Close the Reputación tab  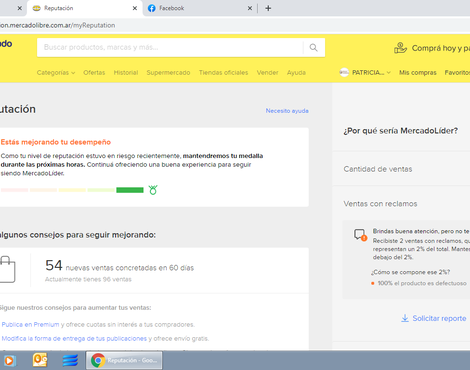point(135,8)
